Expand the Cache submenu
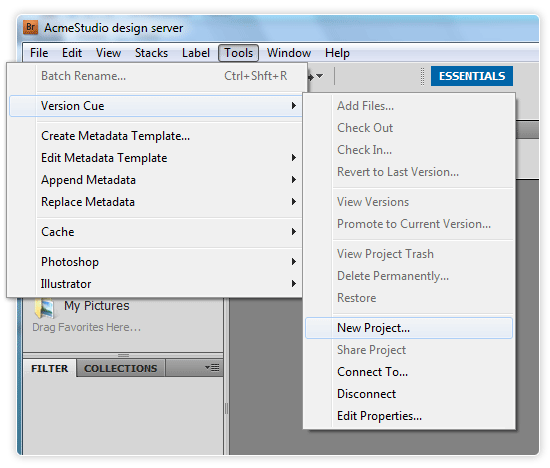Screen dimensions: 550x468 [155, 232]
